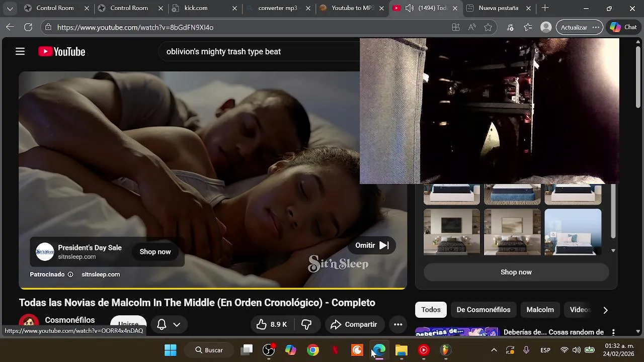Click the Compartir share button
Screen dimensions: 644x362
click(x=354, y=324)
